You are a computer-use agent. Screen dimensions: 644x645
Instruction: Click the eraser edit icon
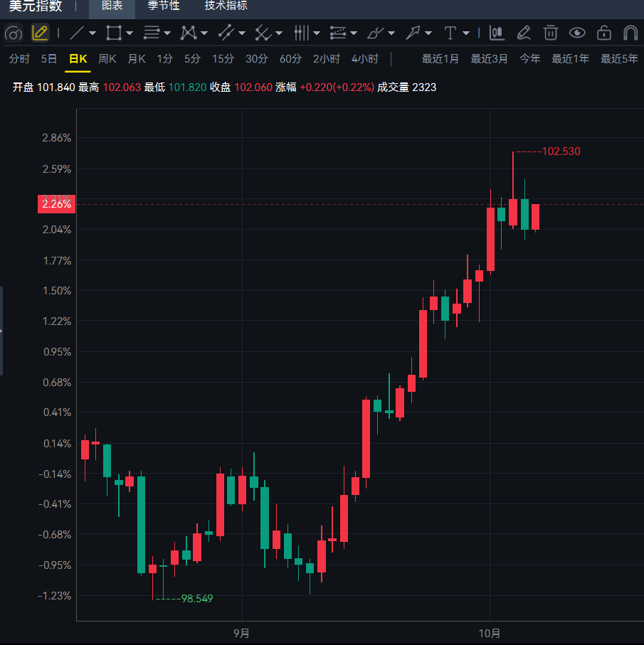coord(524,33)
